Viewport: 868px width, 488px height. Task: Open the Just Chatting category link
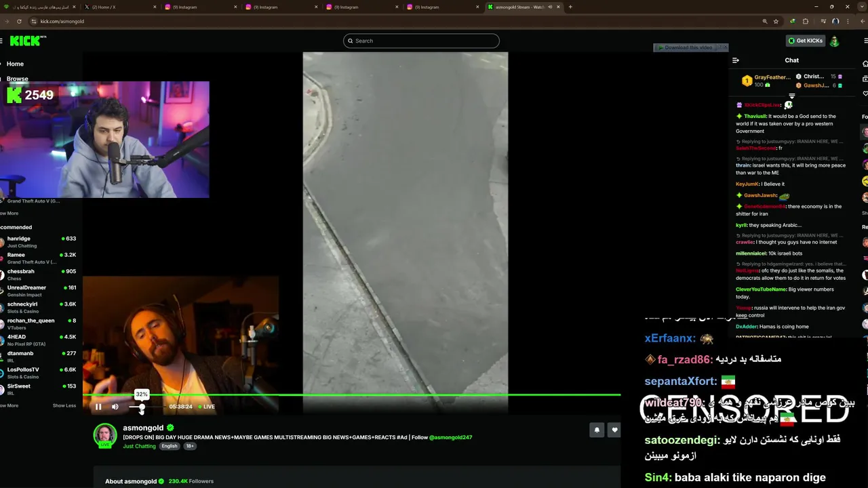tap(139, 446)
